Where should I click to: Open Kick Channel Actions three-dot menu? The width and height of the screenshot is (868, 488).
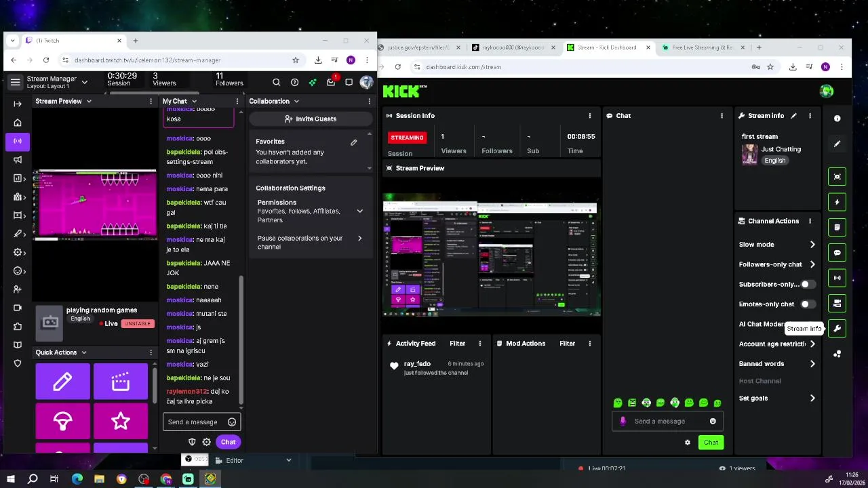pyautogui.click(x=810, y=221)
